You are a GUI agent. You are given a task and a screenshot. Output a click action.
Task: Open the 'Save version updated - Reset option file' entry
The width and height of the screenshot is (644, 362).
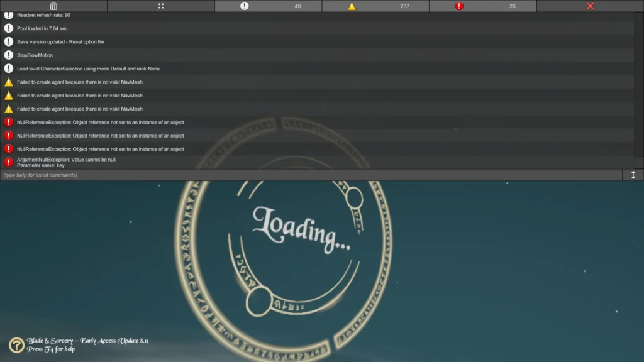click(x=317, y=42)
